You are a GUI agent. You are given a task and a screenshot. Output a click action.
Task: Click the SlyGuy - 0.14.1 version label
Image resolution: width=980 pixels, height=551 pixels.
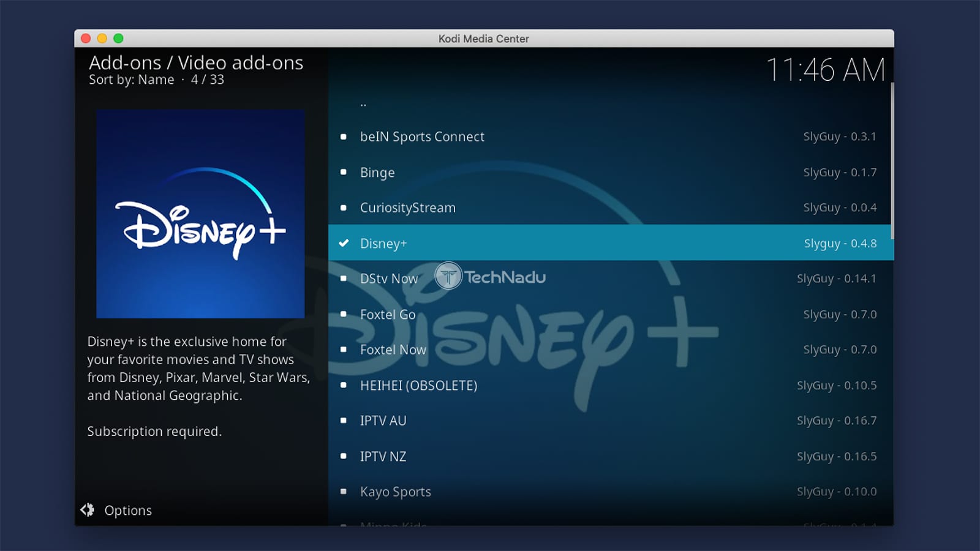tap(837, 279)
